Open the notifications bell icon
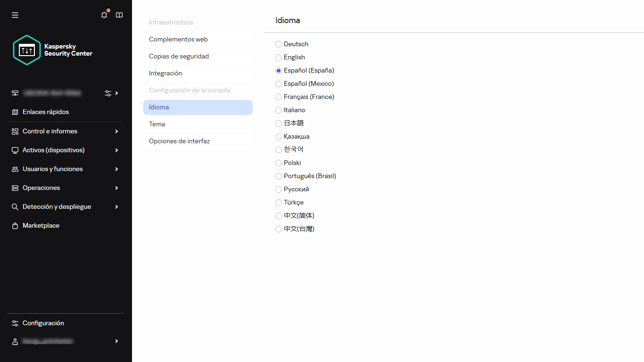This screenshot has width=644, height=362. pyautogui.click(x=104, y=15)
